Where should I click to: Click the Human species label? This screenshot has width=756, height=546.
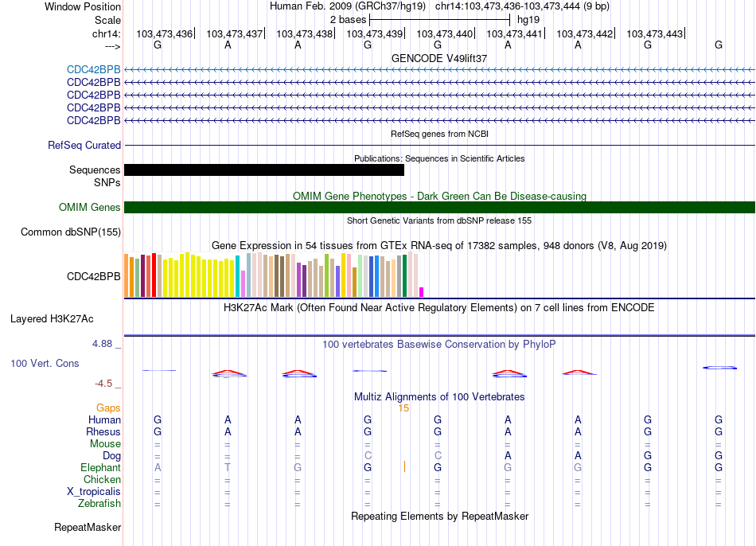[x=104, y=420]
